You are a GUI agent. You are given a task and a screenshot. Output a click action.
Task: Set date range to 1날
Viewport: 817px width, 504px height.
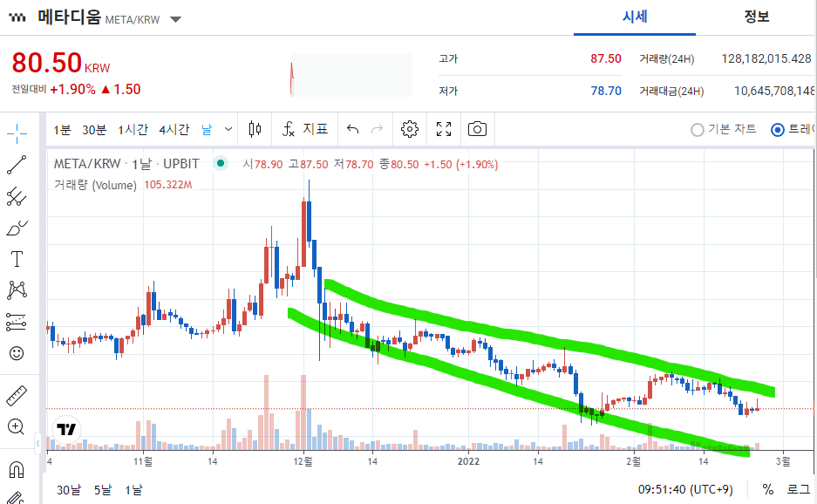(x=133, y=490)
